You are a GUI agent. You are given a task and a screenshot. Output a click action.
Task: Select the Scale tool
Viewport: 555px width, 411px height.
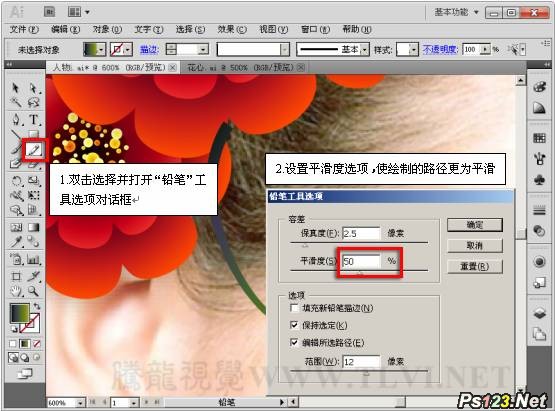(x=33, y=181)
